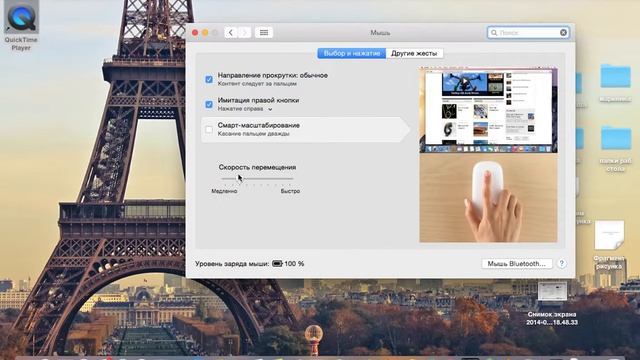
Task: Switch to Другие жесты tab
Action: (414, 53)
